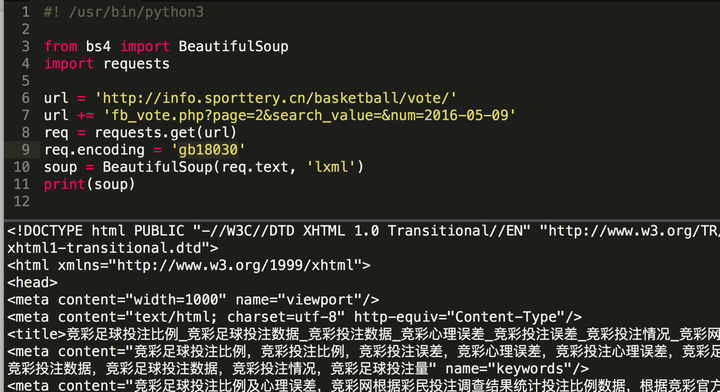
Task: Click line number 5 in the gutter
Action: point(26,81)
